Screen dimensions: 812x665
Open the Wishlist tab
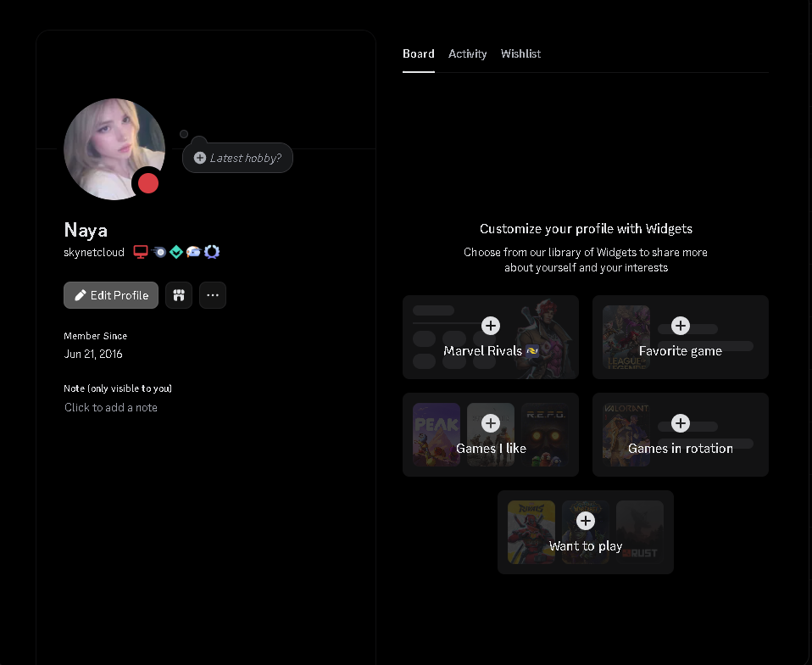coord(520,53)
